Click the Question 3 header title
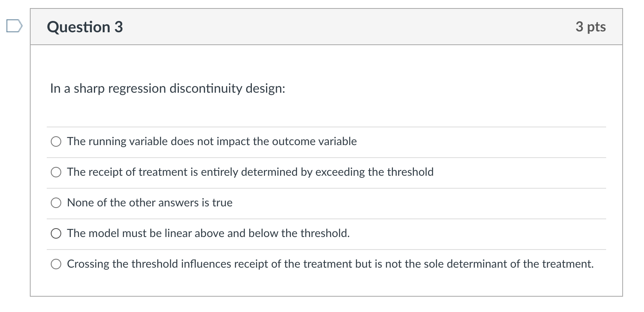644x312 pixels. [85, 27]
